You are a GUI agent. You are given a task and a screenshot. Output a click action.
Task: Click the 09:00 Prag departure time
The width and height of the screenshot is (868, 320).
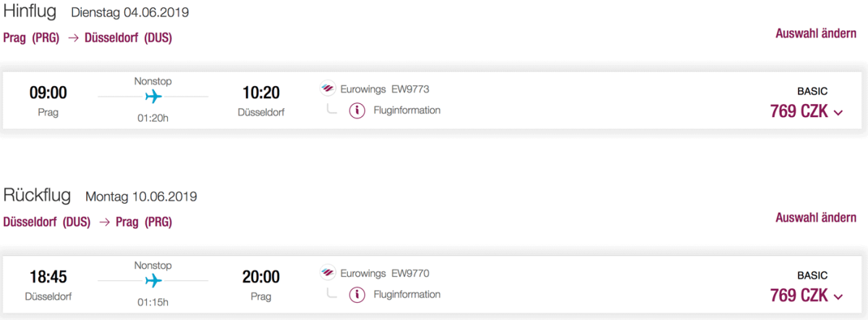(x=48, y=93)
